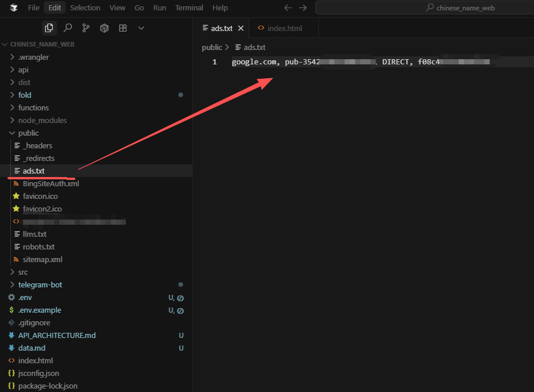Show additional views chevron dropdown
Screen dimensions: 534x392
pos(141,28)
